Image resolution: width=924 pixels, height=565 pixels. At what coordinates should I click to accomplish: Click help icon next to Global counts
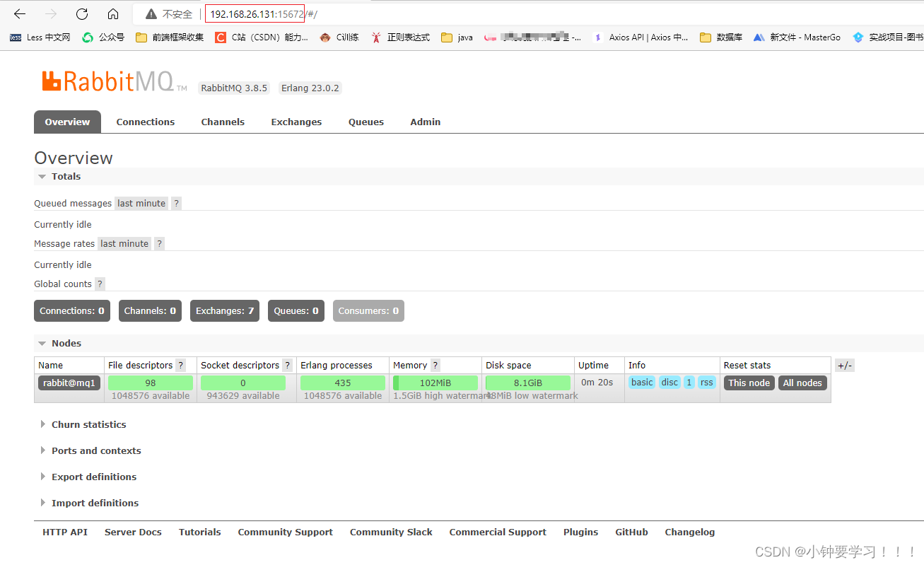(100, 284)
